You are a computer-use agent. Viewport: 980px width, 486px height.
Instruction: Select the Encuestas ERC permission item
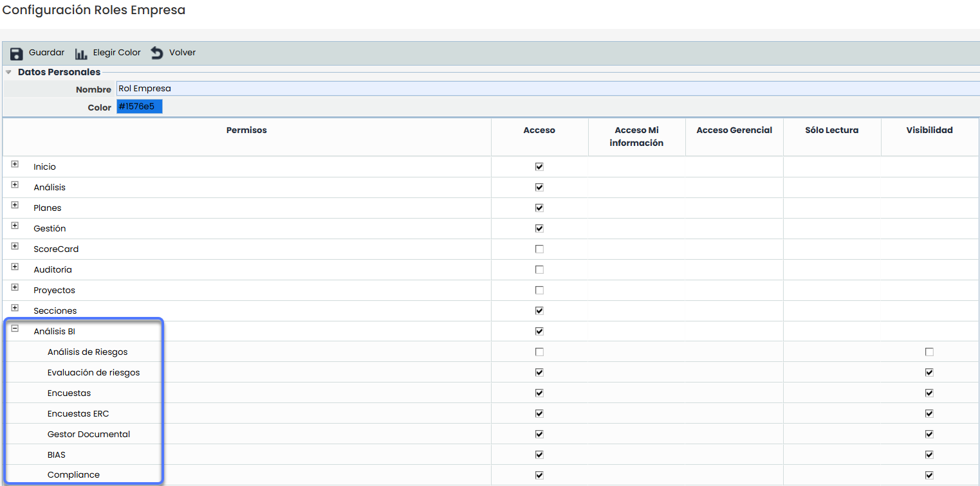point(78,413)
